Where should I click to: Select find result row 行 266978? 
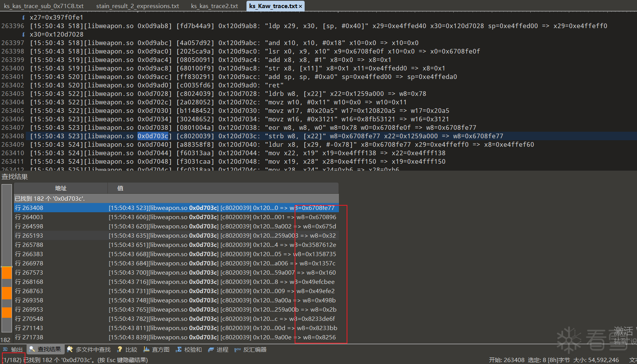(x=176, y=263)
